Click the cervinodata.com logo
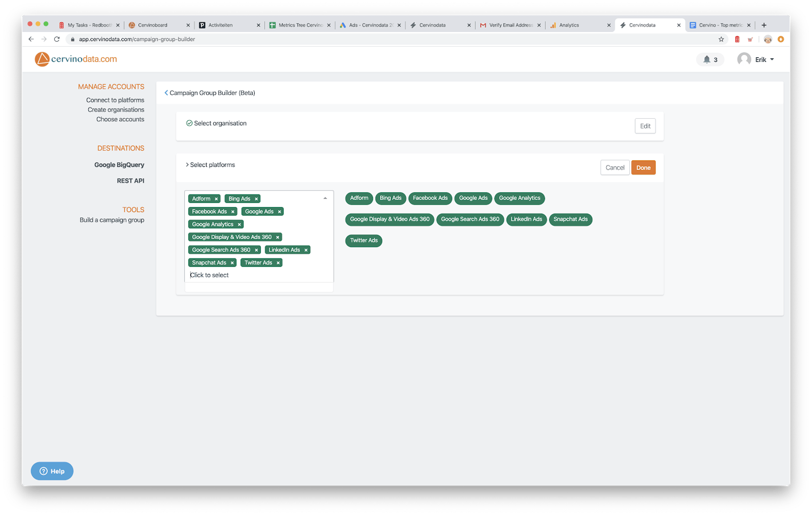 click(x=76, y=59)
